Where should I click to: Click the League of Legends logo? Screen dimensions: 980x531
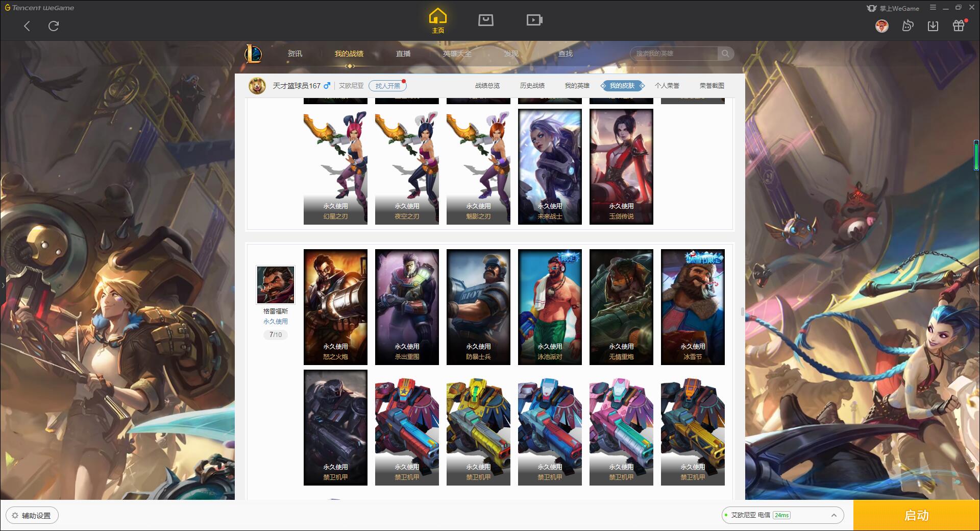click(x=254, y=54)
